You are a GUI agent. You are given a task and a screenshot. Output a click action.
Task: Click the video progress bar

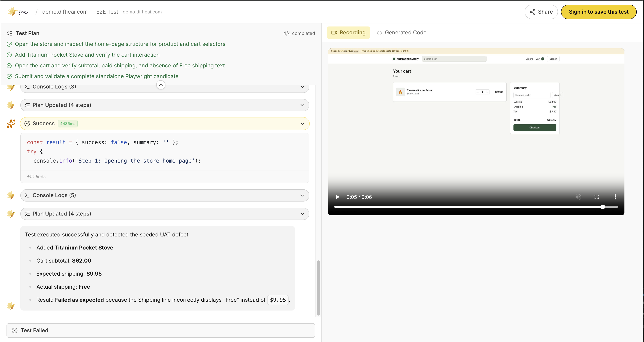tap(476, 207)
